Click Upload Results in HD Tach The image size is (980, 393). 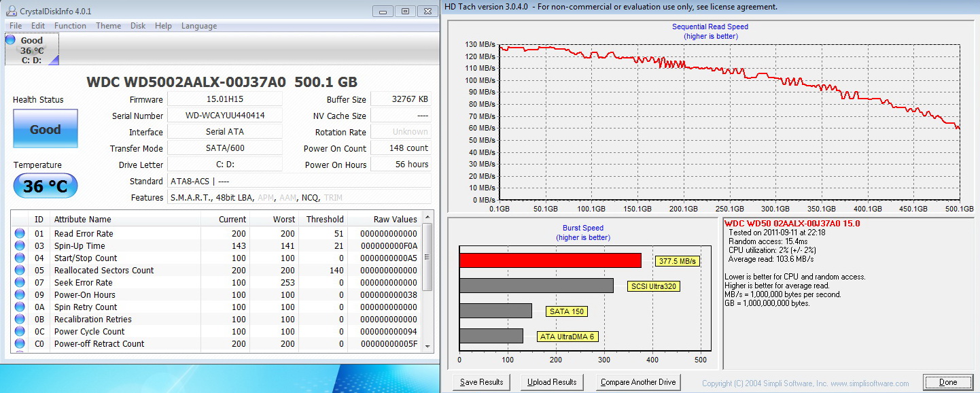click(552, 382)
